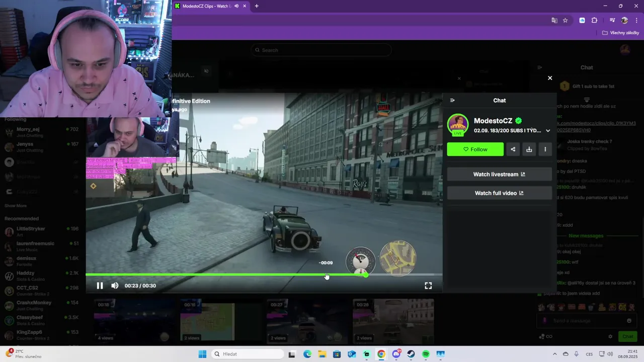The height and width of the screenshot is (362, 644).
Task: Open recommended channel Haddzy
Action: 41,276
